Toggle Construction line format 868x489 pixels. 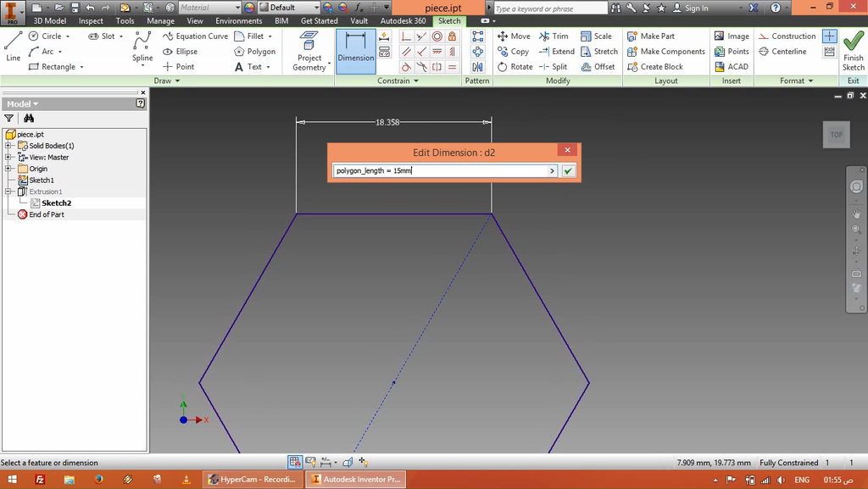point(787,36)
